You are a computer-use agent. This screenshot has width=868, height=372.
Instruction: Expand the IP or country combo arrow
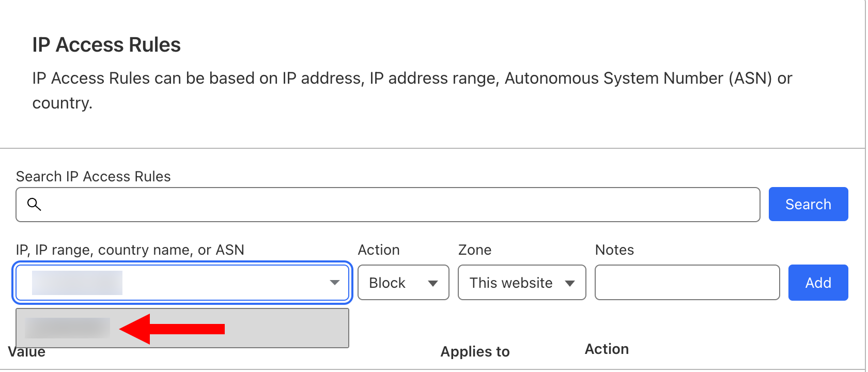(x=335, y=283)
